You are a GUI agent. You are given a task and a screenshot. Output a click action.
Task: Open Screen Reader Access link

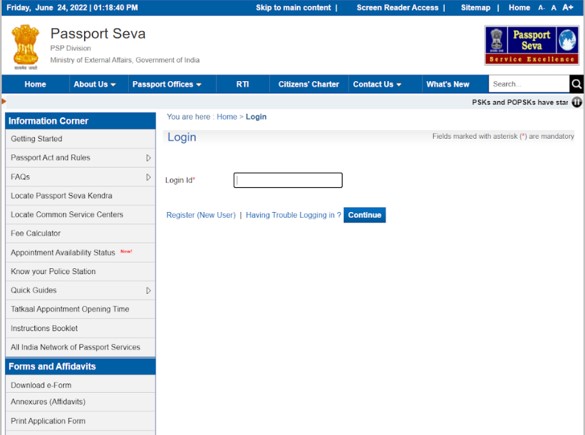[x=397, y=8]
